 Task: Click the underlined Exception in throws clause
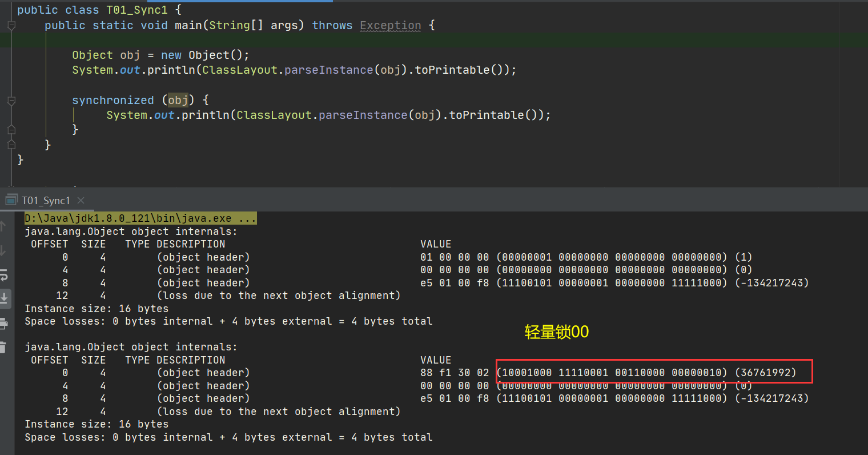(x=391, y=26)
